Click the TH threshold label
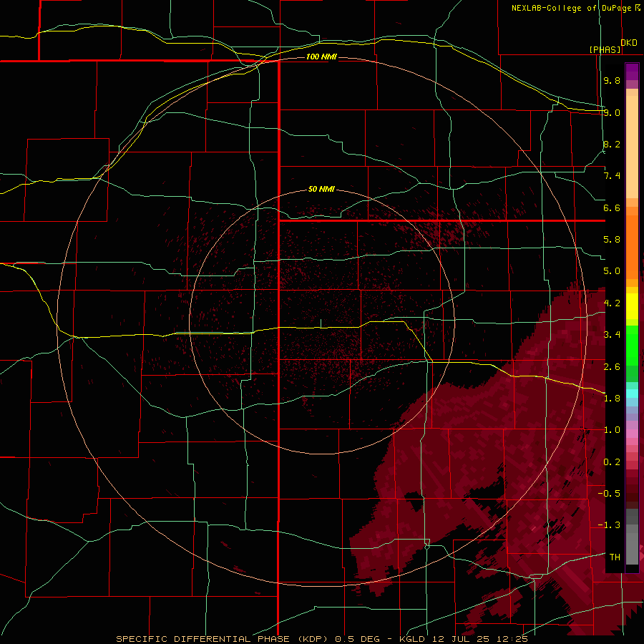 click(x=615, y=557)
